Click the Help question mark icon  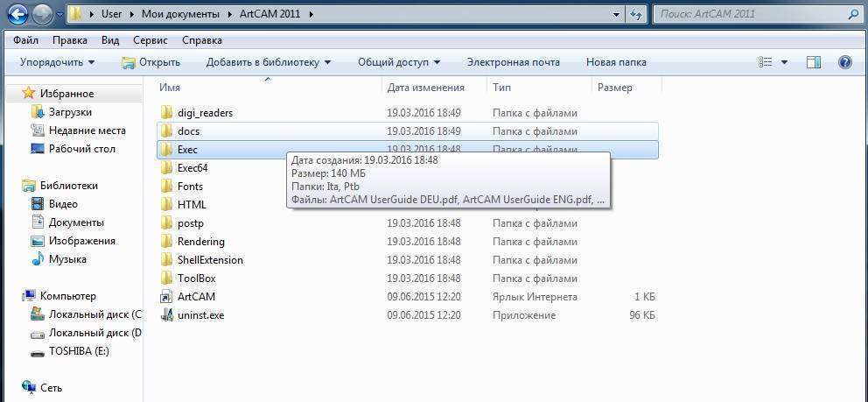tap(844, 62)
